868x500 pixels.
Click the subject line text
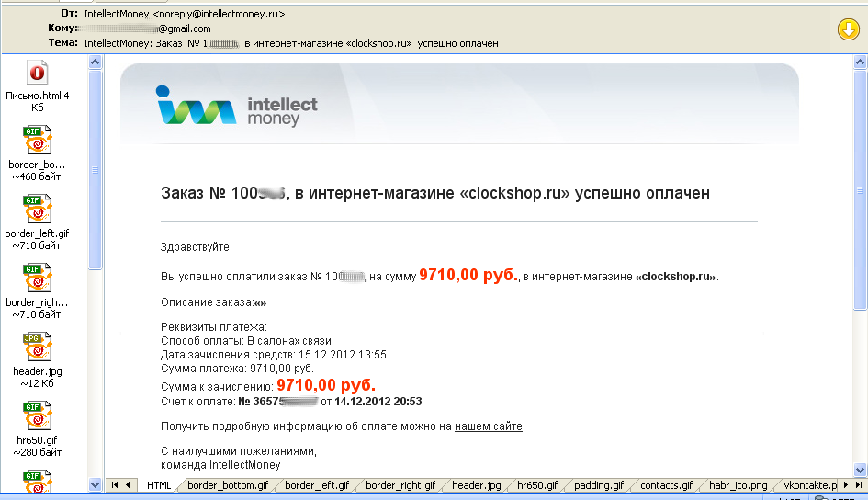pos(290,43)
